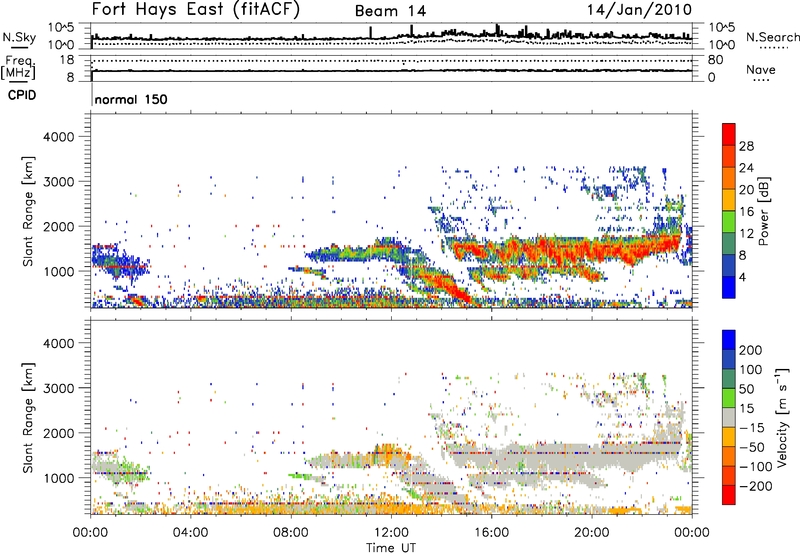800x554 pixels.
Task: Pick the yellow 16–20 dB power colorbar segment
Action: pos(729,200)
